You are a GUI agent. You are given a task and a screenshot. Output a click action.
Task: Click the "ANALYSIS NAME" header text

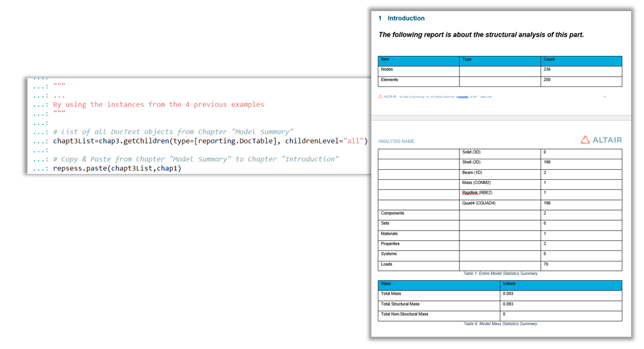click(396, 141)
